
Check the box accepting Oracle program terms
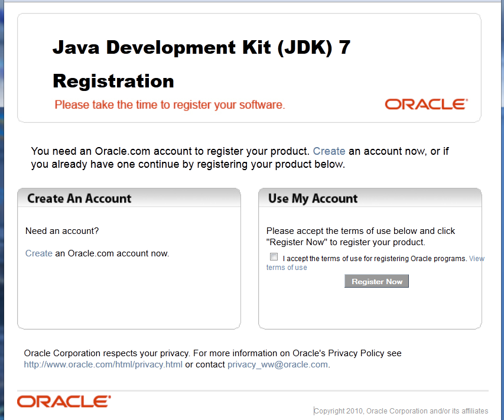coord(274,256)
